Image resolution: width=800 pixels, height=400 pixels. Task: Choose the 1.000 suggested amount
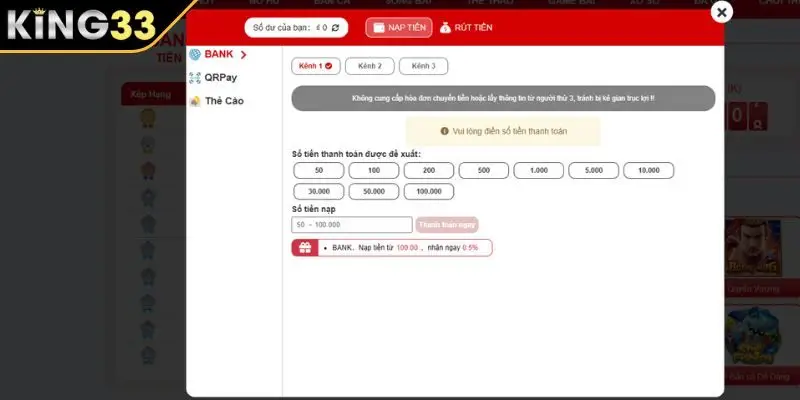(539, 171)
